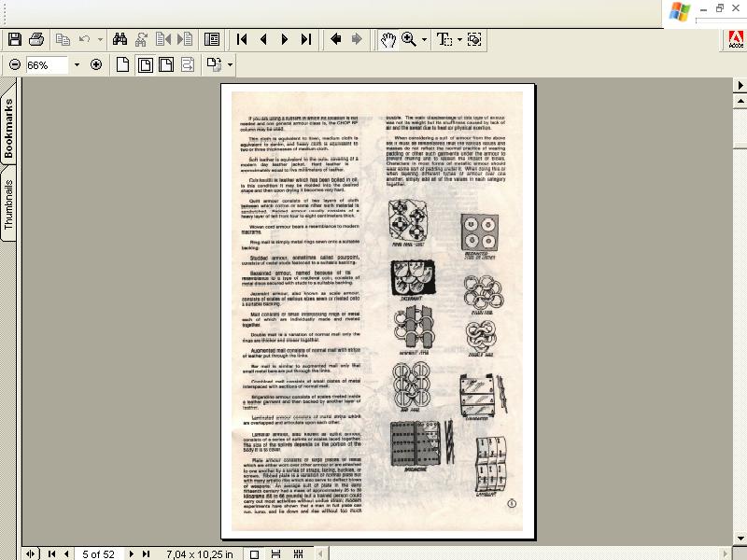Click the '5 of 52' page number field
Screen dimensions: 747x560
tap(99, 554)
